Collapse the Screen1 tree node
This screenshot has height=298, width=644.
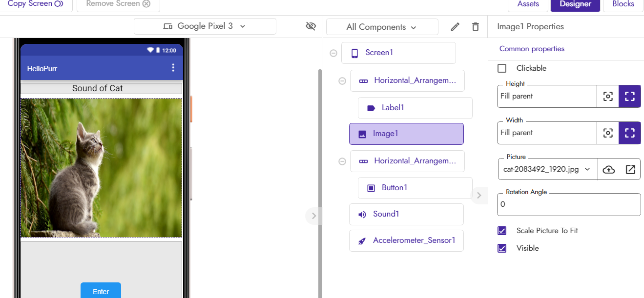[333, 53]
